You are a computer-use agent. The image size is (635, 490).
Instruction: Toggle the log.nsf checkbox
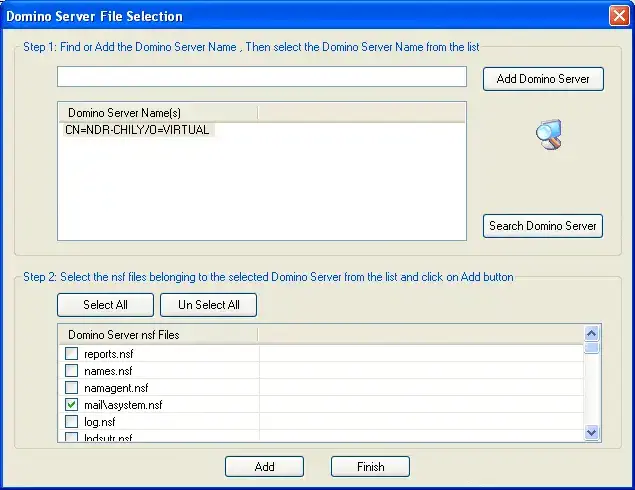(71, 422)
